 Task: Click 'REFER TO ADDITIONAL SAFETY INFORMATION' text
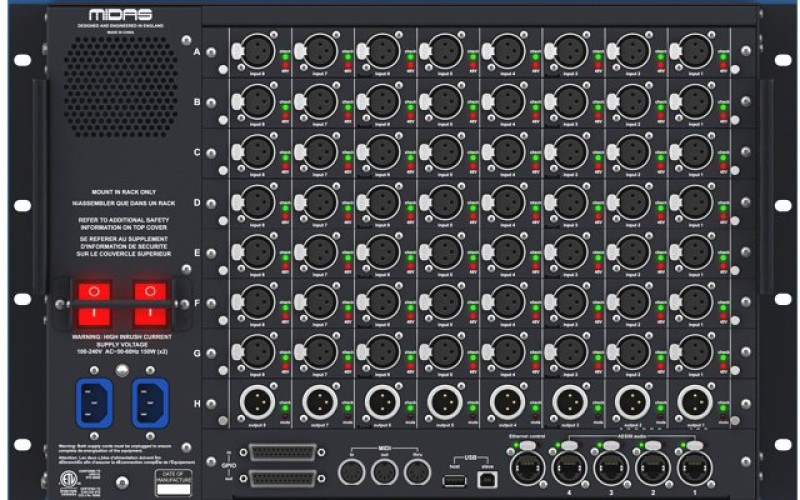pos(123,223)
